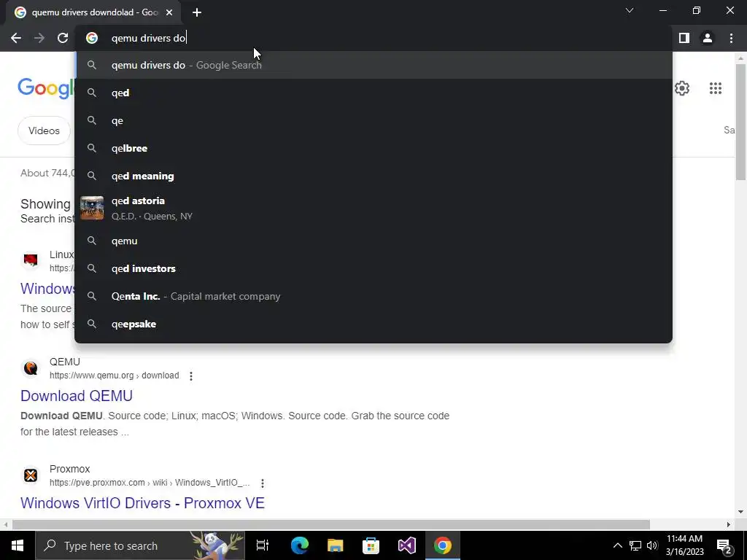
Task: Reload the page with the refresh icon
Action: (x=63, y=38)
